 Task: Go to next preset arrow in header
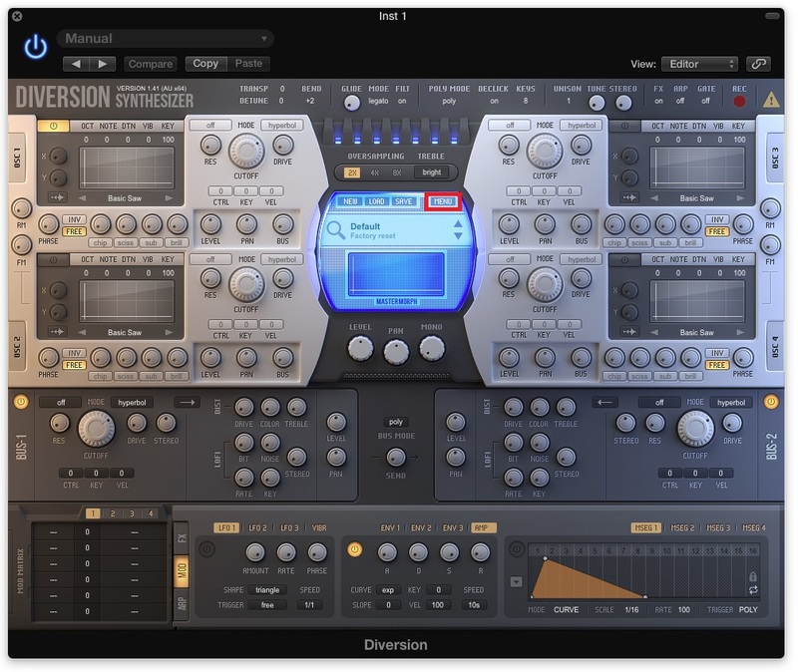[x=103, y=64]
